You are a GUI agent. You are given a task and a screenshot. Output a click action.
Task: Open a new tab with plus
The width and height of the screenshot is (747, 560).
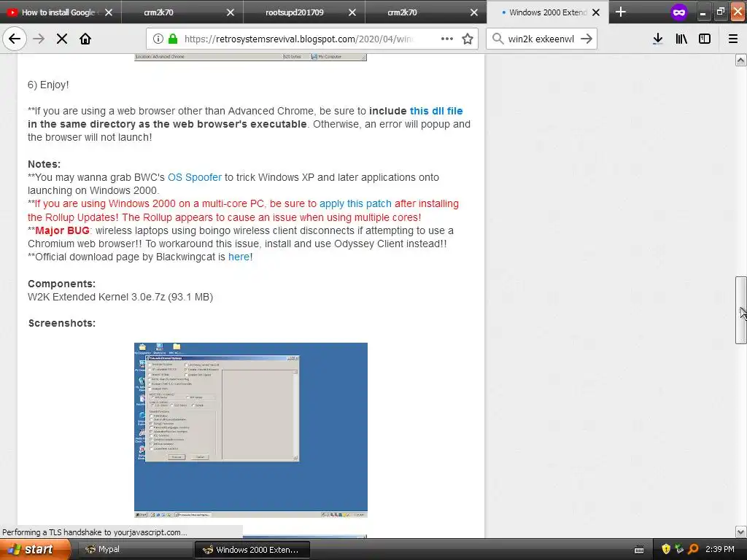(620, 12)
